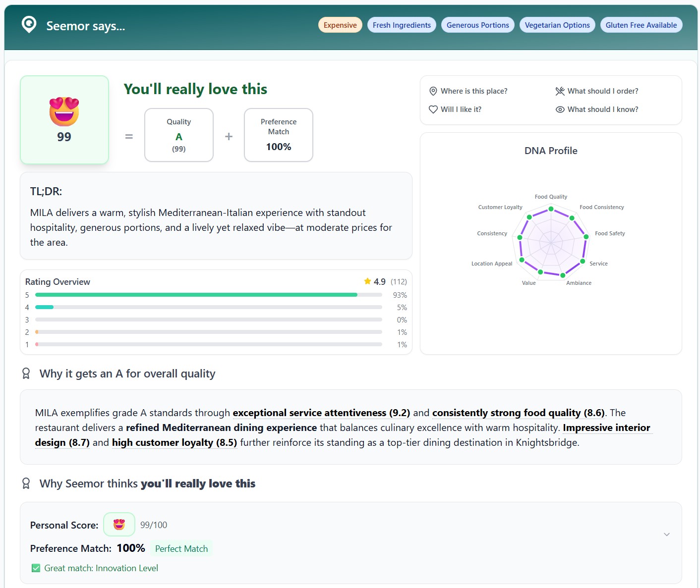Click the Food Quality point on radar chart
This screenshot has height=588, width=700.
(551, 209)
